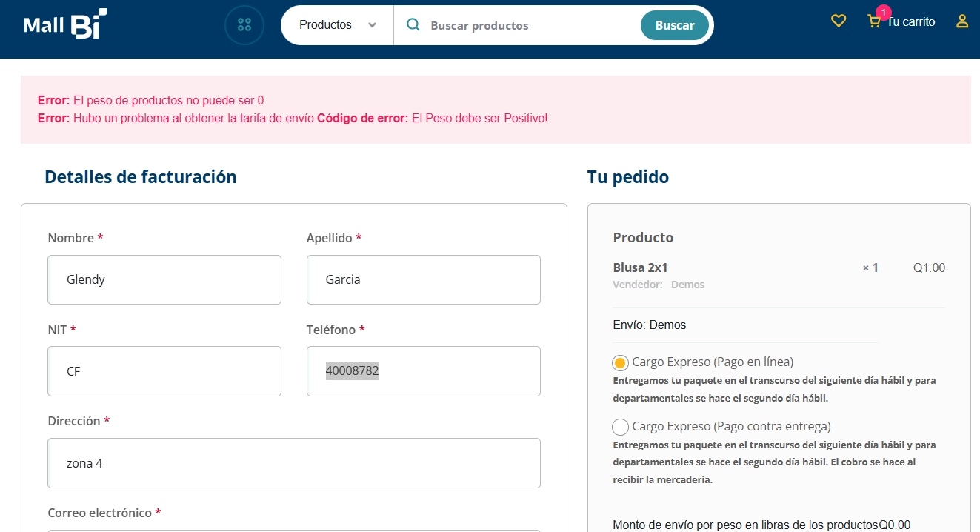Click the Blusa 2x1 product name

coord(641,267)
